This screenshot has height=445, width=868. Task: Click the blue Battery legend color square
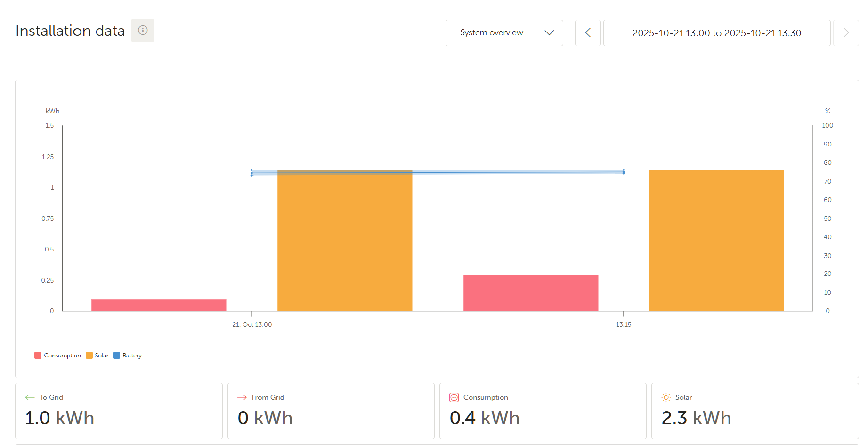click(117, 356)
